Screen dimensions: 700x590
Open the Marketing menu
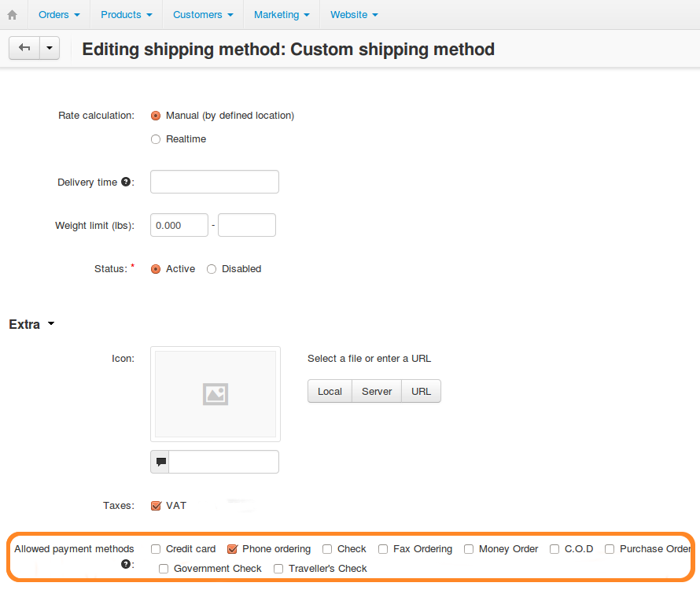282,15
